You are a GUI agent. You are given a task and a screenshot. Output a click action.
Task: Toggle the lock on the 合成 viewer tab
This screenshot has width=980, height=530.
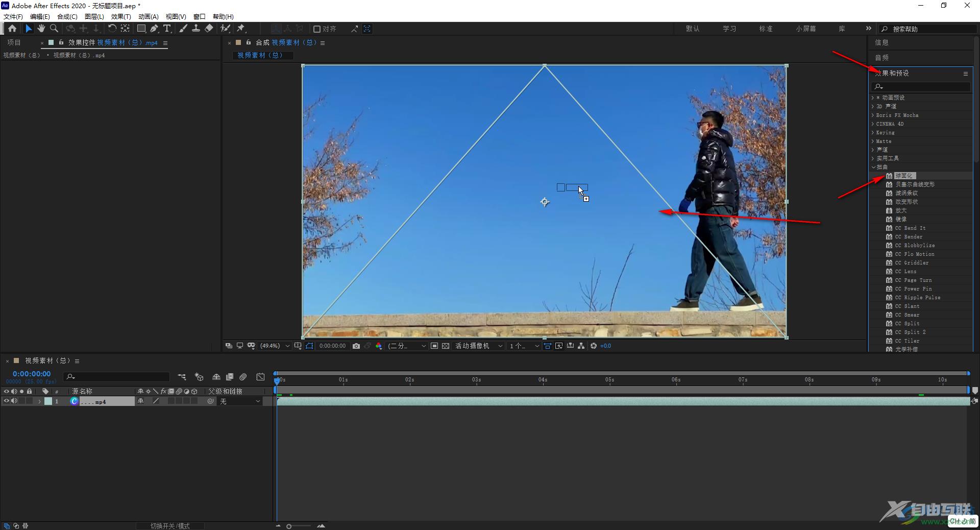click(249, 42)
